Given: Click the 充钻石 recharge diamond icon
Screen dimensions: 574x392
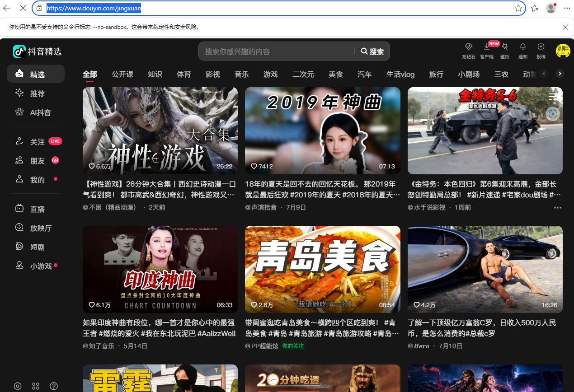Looking at the screenshot, I should click(468, 51).
